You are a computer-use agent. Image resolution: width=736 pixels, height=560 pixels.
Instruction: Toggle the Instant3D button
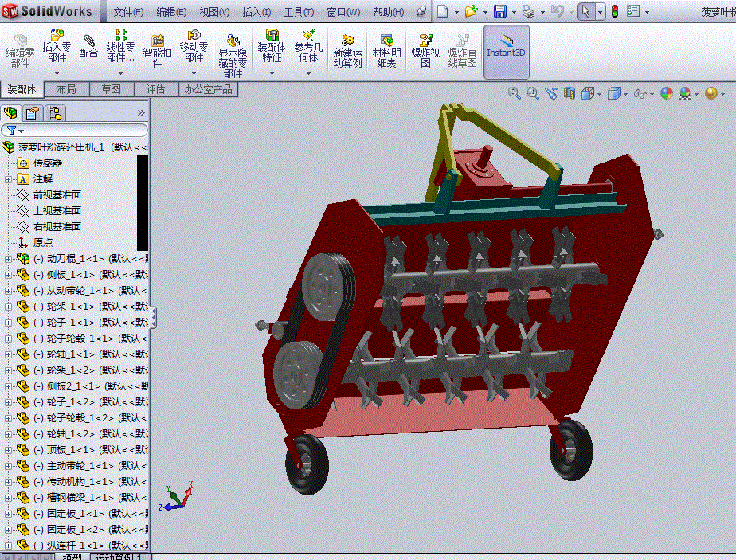click(506, 46)
